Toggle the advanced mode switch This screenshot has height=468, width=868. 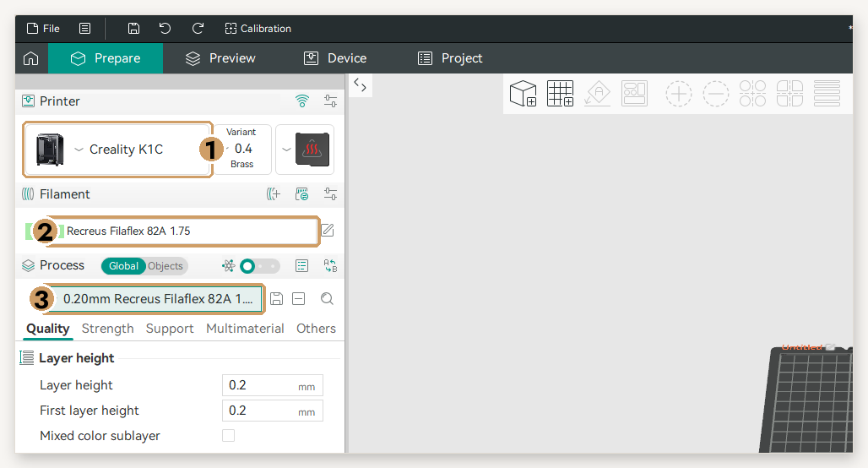259,266
